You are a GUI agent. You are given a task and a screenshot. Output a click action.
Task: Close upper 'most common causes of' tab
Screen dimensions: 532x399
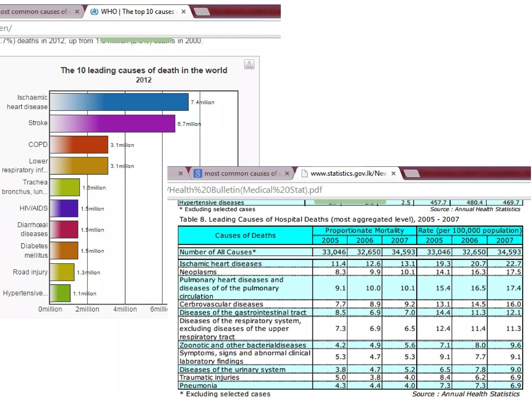(77, 11)
